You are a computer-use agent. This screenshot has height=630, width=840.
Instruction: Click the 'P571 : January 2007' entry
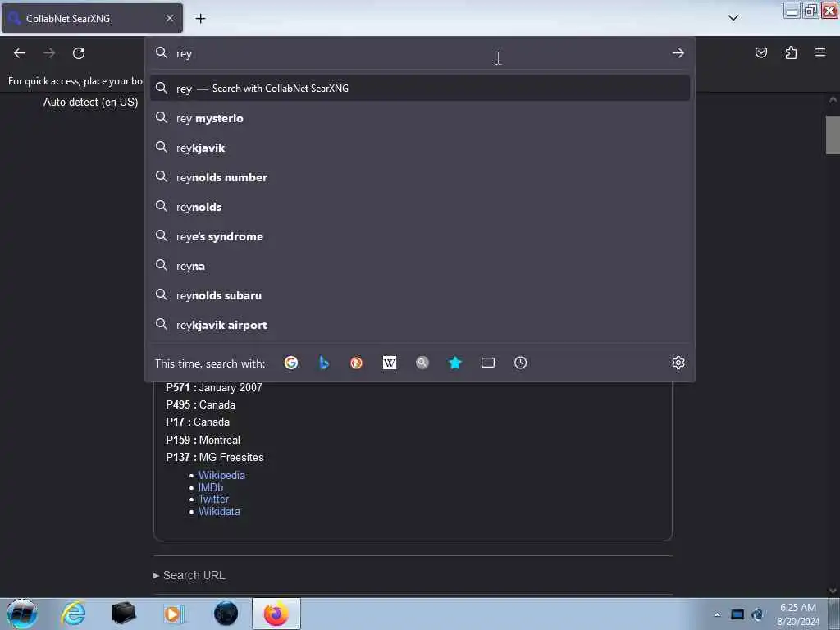click(214, 387)
